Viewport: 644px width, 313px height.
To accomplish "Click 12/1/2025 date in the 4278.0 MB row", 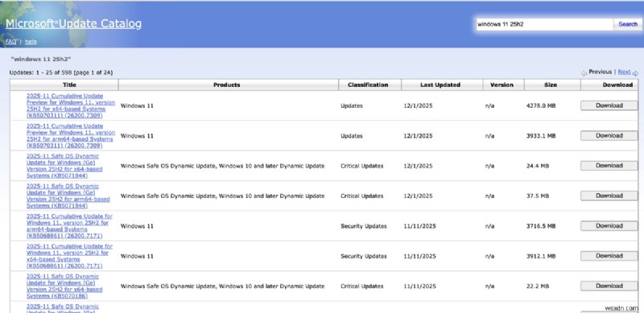I will click(418, 105).
